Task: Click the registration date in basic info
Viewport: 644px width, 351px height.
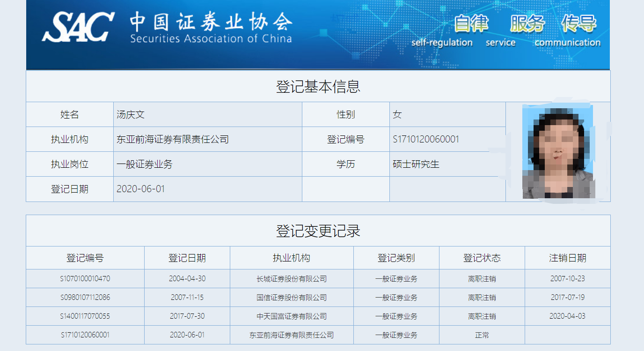Action: coord(141,189)
